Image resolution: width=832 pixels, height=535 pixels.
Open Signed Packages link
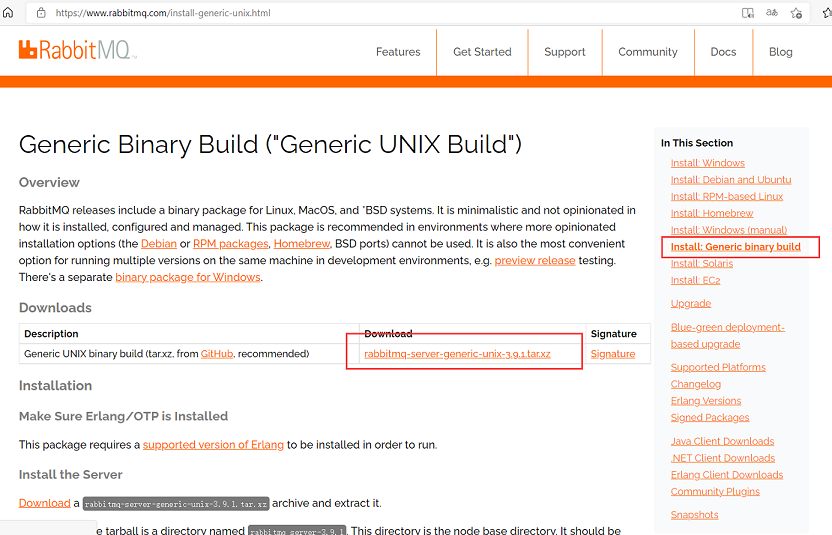click(709, 418)
